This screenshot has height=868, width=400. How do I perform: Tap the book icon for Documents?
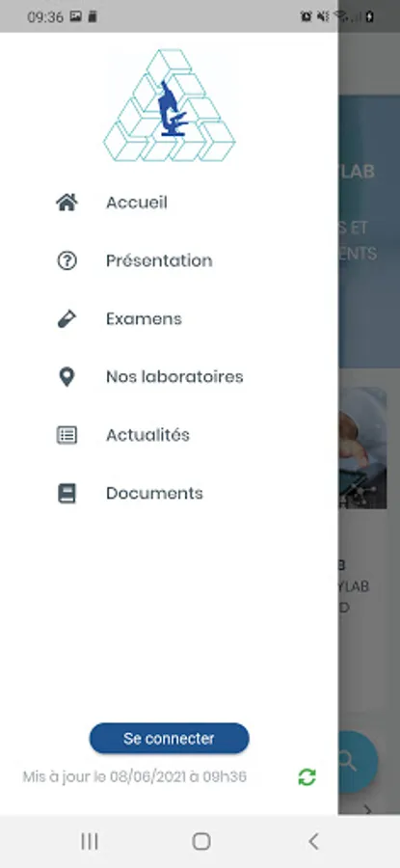coord(67,493)
